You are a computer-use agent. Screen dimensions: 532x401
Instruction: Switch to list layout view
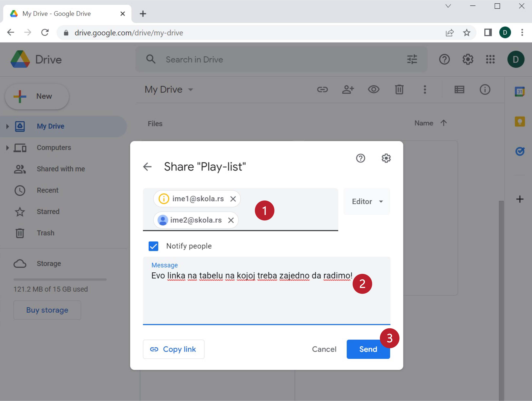pyautogui.click(x=459, y=90)
